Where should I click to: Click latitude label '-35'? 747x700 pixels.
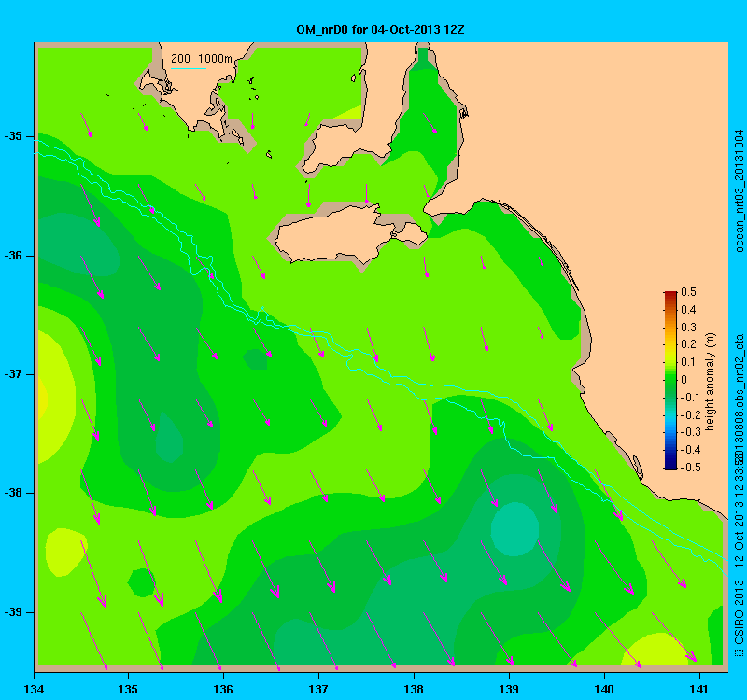coord(13,136)
